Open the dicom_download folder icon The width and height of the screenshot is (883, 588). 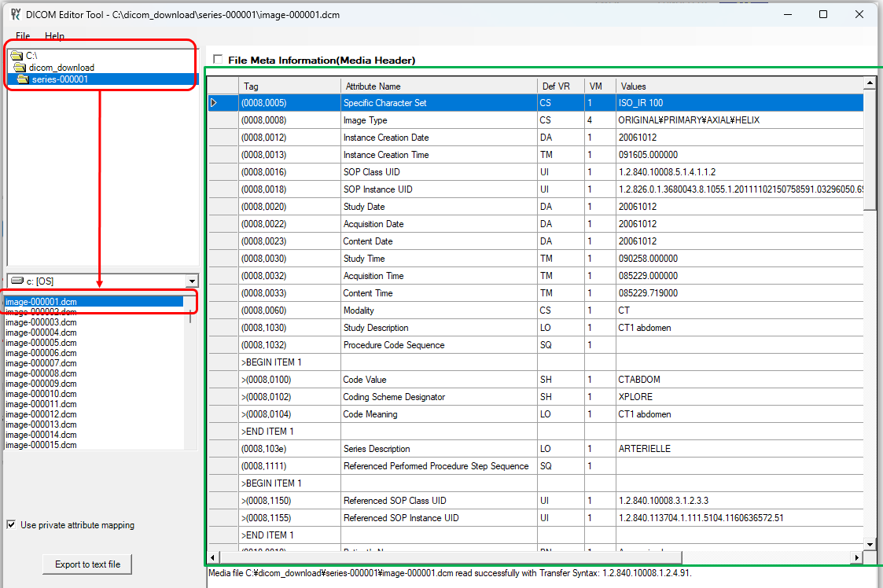click(20, 68)
